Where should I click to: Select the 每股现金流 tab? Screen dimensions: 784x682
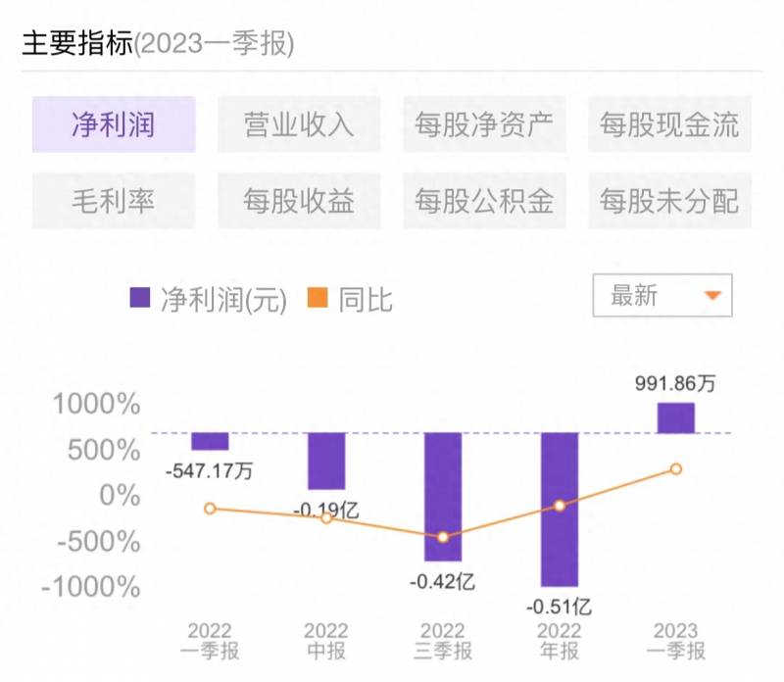[669, 124]
